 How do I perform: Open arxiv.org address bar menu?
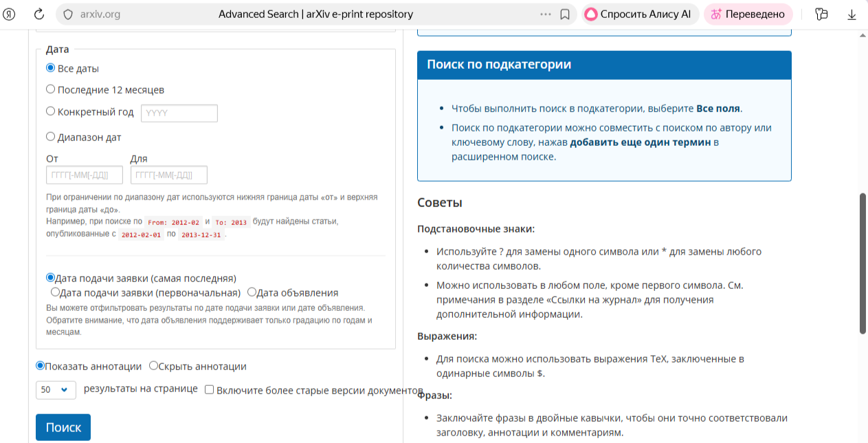click(x=101, y=13)
